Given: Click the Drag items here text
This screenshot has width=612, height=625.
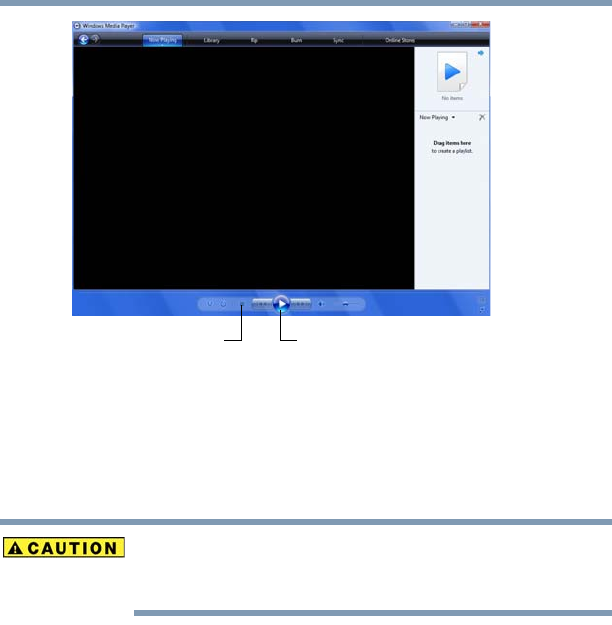Looking at the screenshot, I should (452, 143).
